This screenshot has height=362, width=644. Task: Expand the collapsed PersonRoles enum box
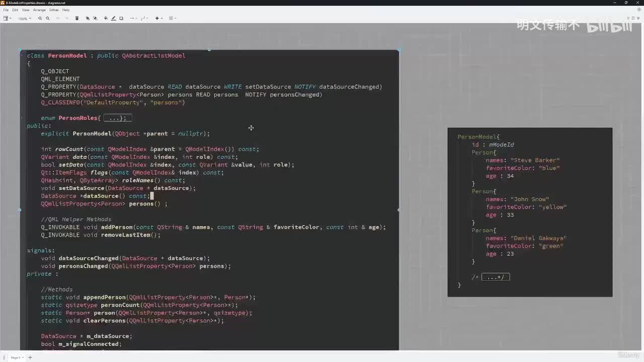[118, 118]
